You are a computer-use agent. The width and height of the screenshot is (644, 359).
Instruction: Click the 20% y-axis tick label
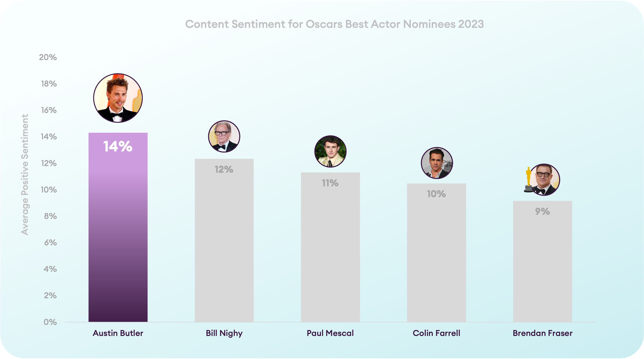point(48,57)
